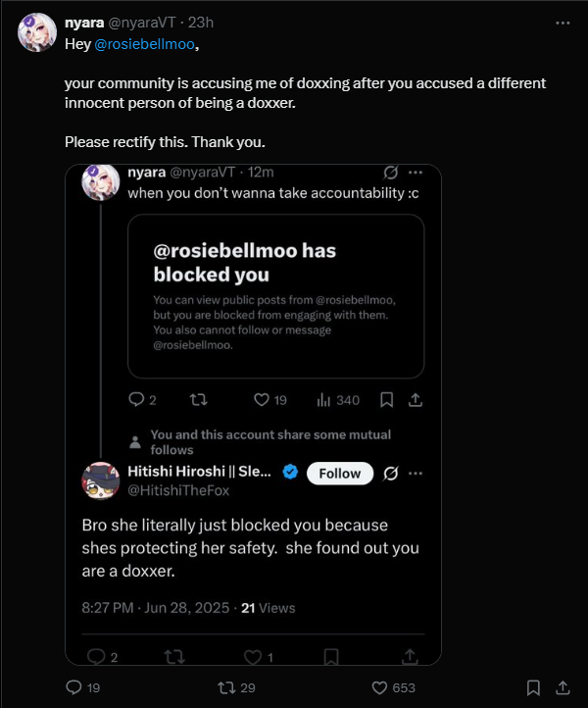Share nyara's main post
Image resolution: width=588 pixels, height=708 pixels.
563,687
